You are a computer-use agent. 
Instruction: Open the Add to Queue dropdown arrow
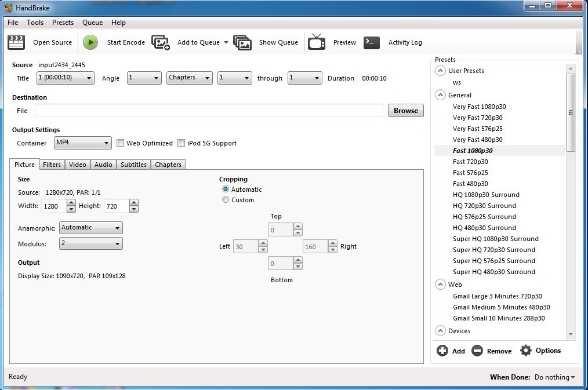click(226, 42)
